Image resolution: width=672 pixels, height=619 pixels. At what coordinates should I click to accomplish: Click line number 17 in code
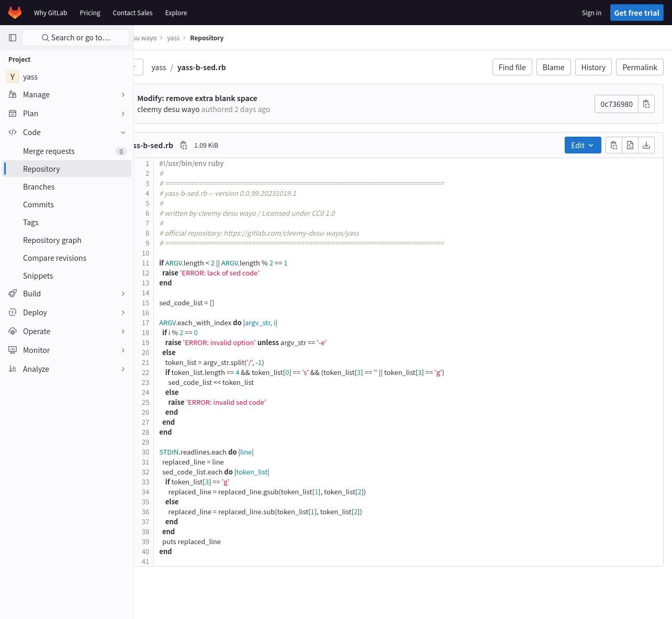145,323
